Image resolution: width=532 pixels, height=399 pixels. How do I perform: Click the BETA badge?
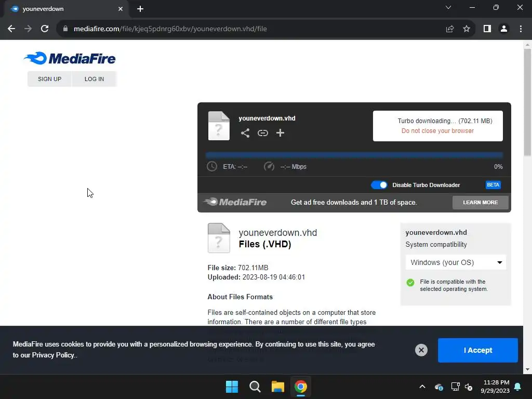[x=493, y=185]
